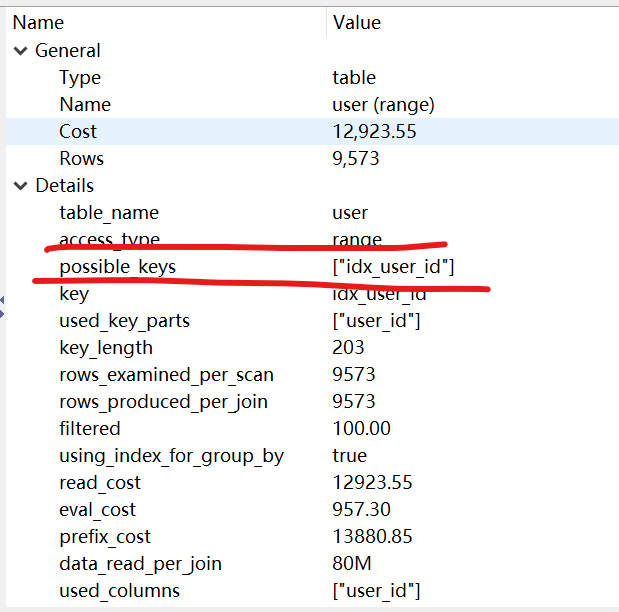Select the Rows label
This screenshot has width=619, height=612.
81,159
